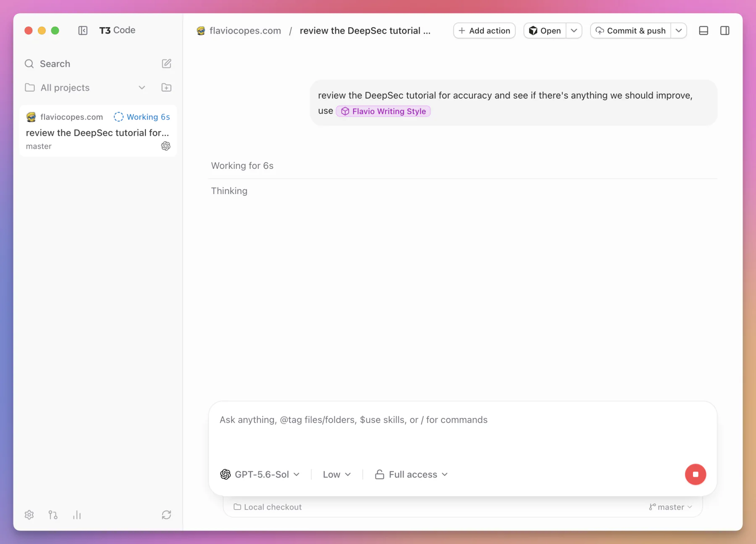Click Local checkout label

point(268,507)
